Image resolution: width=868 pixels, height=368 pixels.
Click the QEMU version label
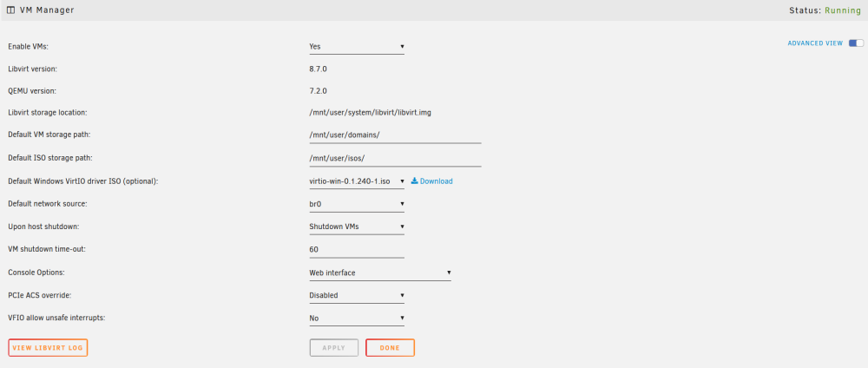point(32,91)
